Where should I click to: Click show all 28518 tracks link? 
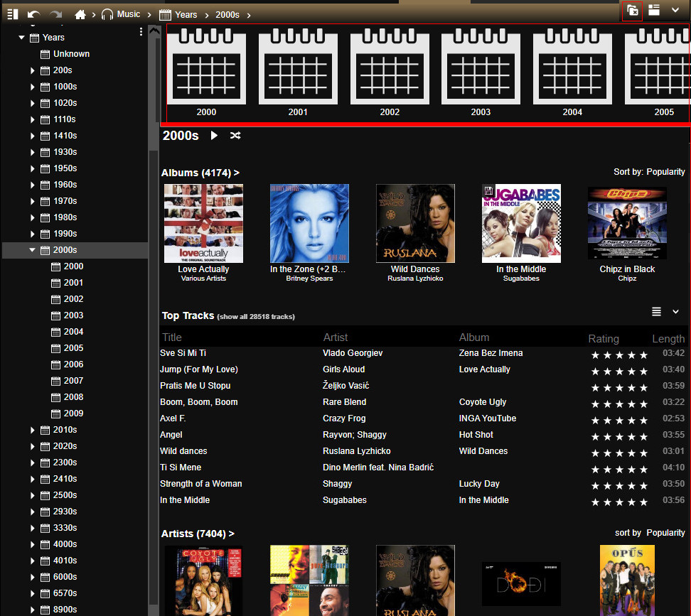(x=256, y=317)
